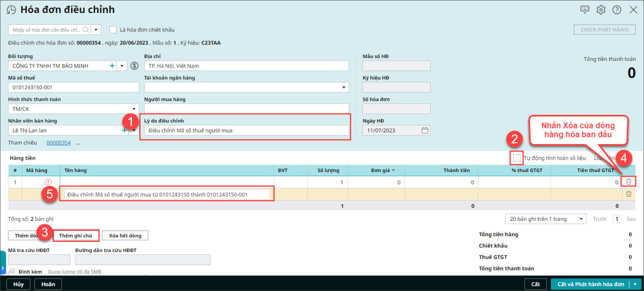Delete first goods row with trash icon
The image size is (644, 291).
tap(628, 182)
